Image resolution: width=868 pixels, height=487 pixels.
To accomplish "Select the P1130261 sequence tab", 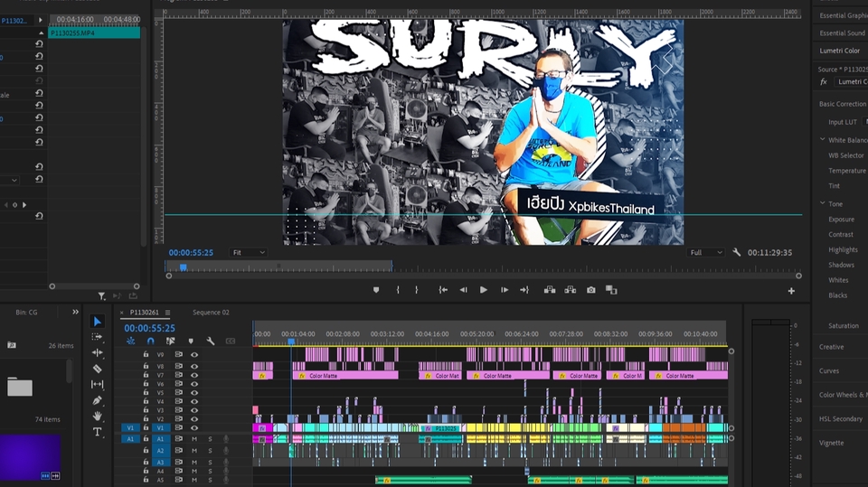I will [x=144, y=313].
